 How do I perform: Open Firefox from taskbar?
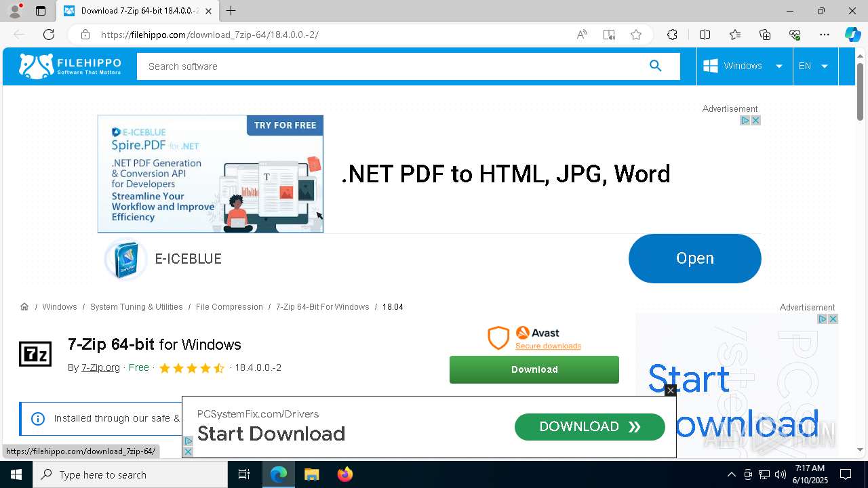[345, 474]
